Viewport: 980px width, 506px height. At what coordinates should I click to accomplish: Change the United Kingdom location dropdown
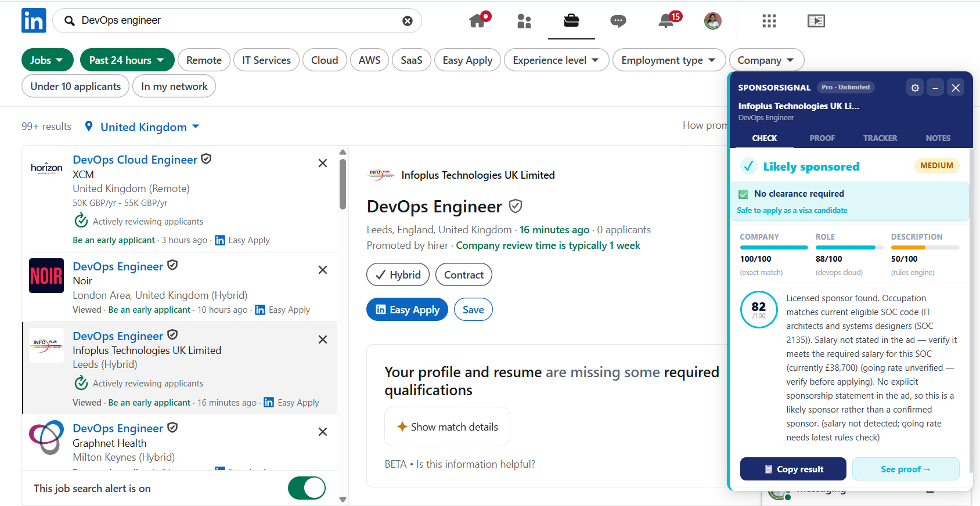(150, 126)
